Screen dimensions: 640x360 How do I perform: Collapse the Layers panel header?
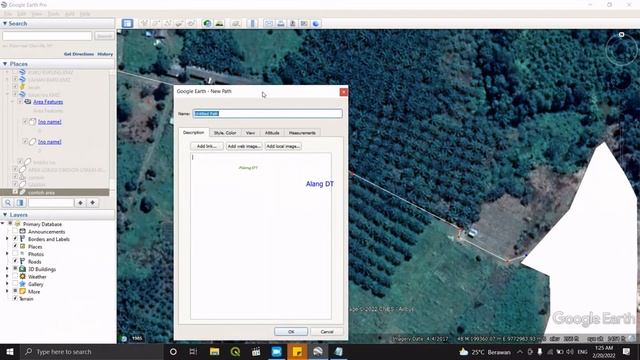[x=57, y=214]
